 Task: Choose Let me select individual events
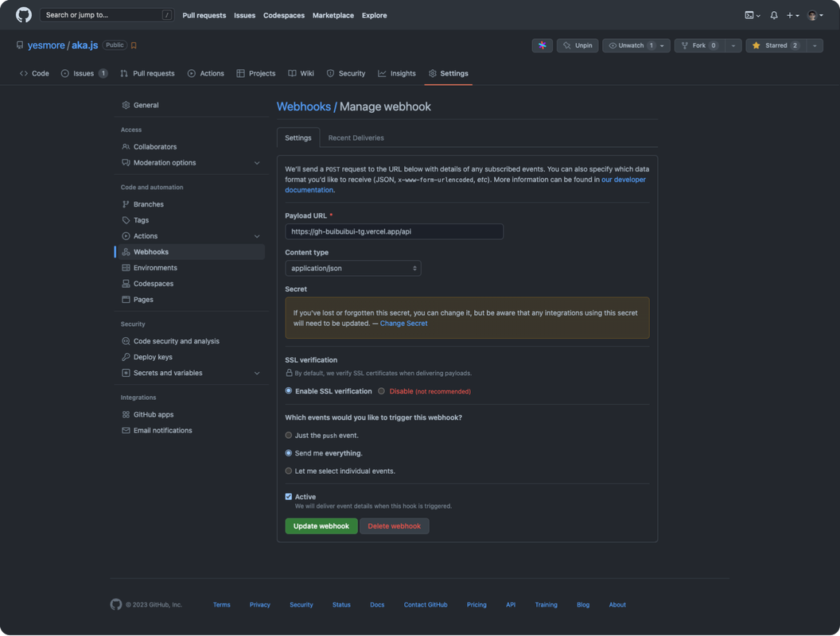pyautogui.click(x=289, y=471)
